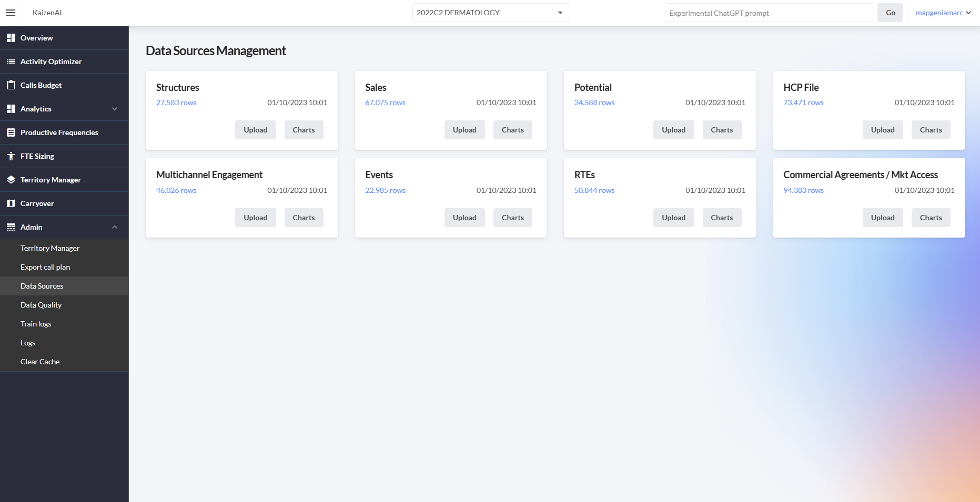This screenshot has height=502, width=980.
Task: Open the mapgeniamarc user dropdown
Action: (943, 13)
